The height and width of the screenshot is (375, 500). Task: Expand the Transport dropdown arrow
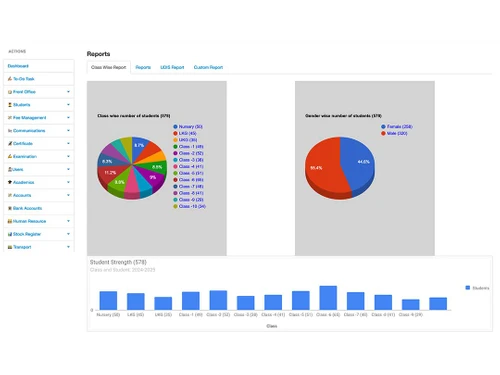click(68, 247)
